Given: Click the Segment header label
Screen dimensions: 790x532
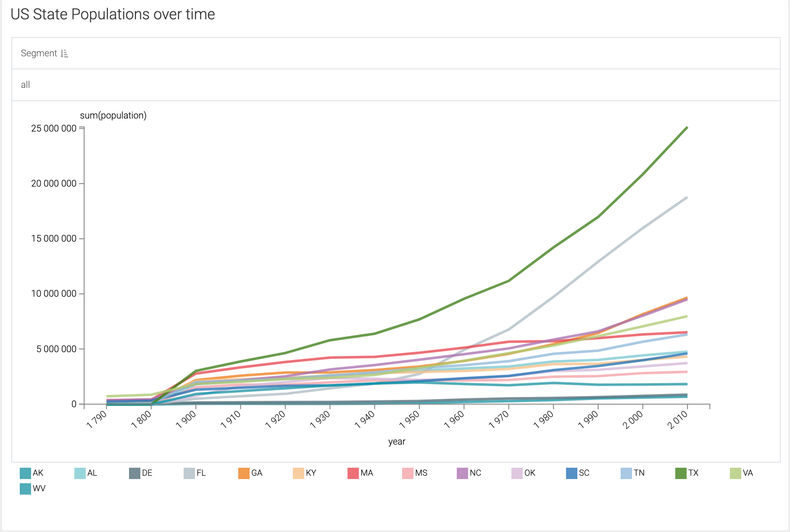Looking at the screenshot, I should pos(39,53).
